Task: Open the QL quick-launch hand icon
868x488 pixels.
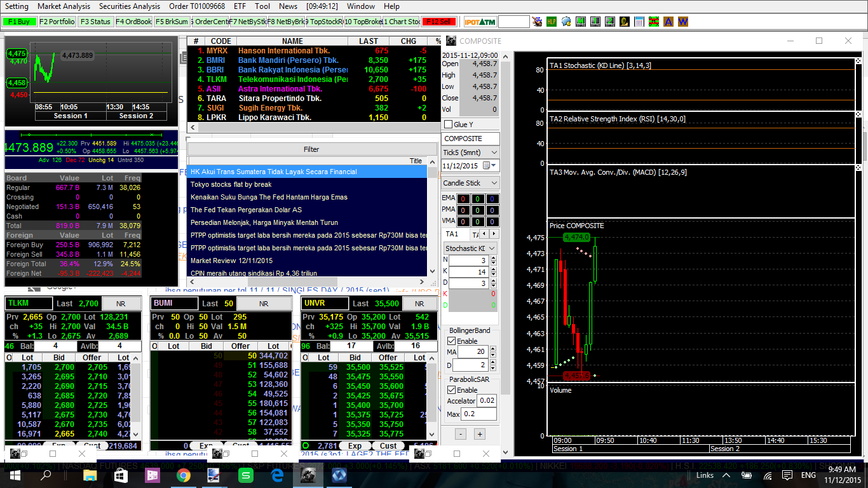Action: coord(538,22)
